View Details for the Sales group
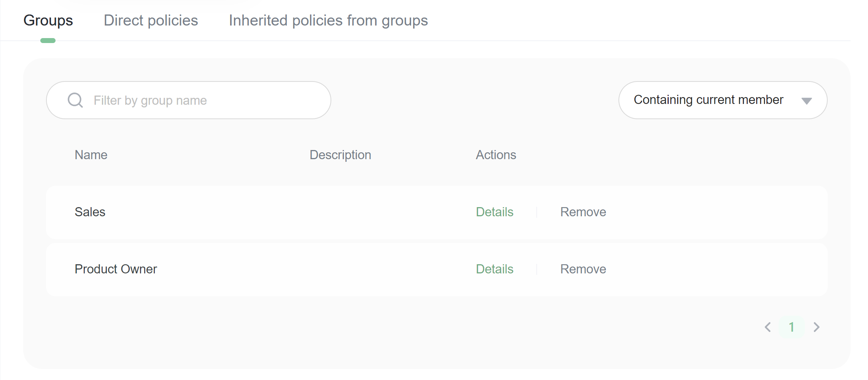868x380 pixels. (x=494, y=212)
